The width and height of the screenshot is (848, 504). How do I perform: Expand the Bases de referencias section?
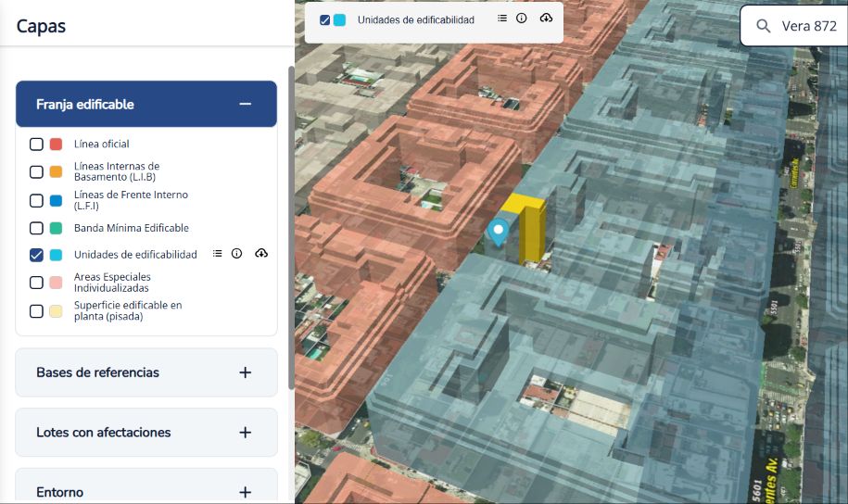(x=146, y=372)
